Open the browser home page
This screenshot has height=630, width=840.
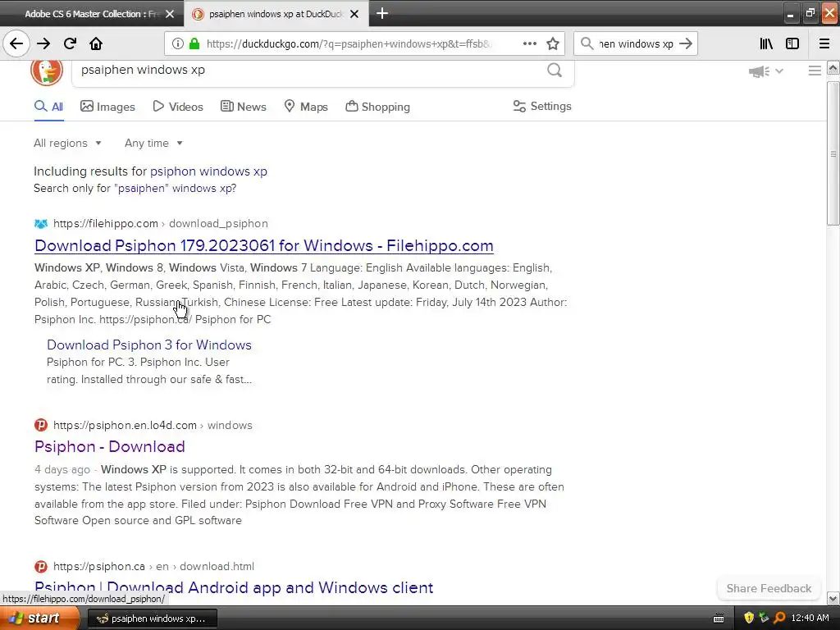coord(96,43)
